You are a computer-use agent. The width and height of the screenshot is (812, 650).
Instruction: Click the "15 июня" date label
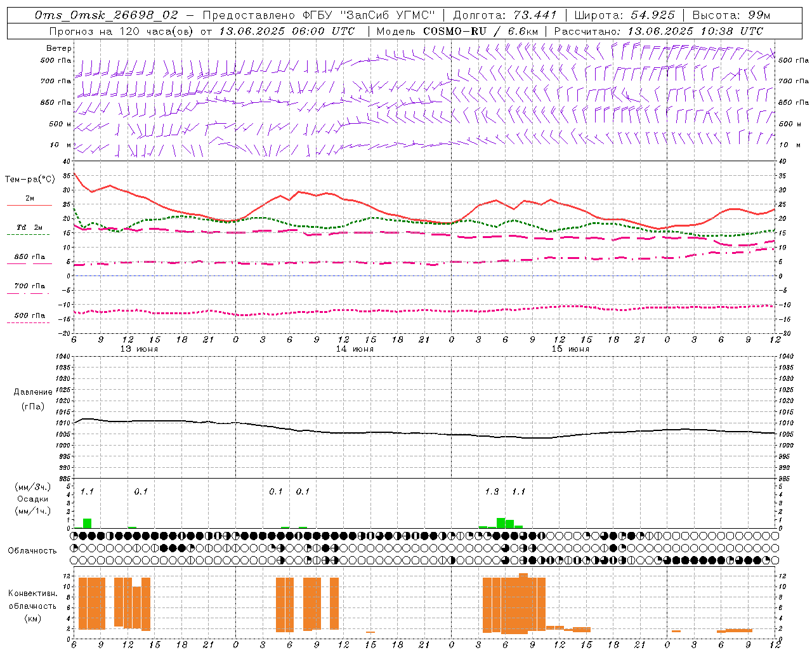coord(570,349)
